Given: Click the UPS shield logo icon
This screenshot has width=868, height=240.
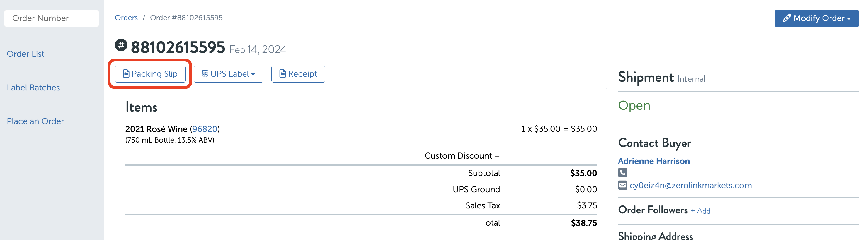Looking at the screenshot, I should click(205, 74).
